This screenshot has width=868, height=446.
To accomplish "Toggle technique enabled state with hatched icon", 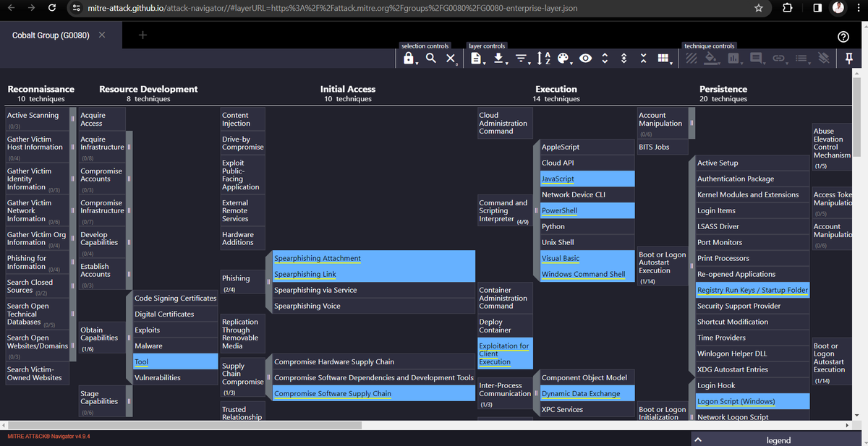I will click(x=692, y=59).
